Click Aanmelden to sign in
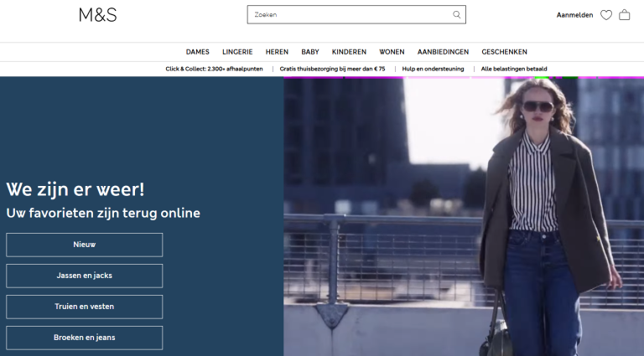Viewport: 644px width, 356px height. click(x=574, y=15)
